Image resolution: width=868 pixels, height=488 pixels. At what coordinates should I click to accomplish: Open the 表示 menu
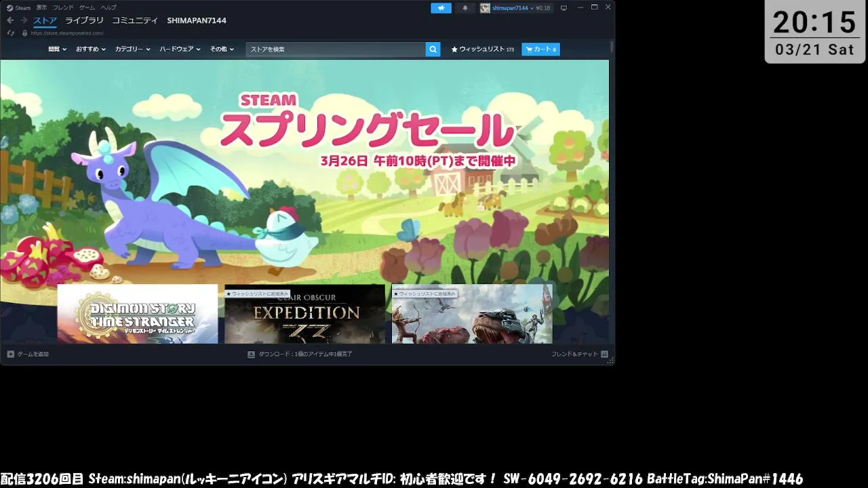click(41, 7)
